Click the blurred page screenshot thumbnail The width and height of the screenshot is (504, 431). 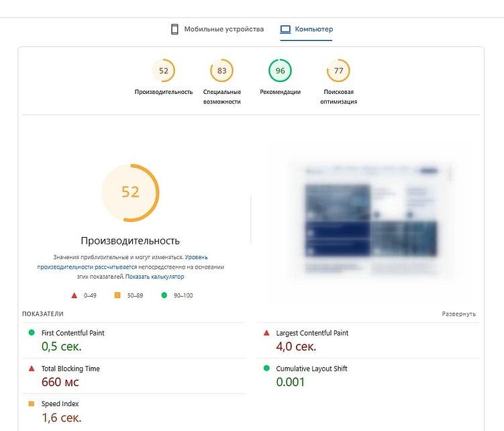tap(371, 221)
